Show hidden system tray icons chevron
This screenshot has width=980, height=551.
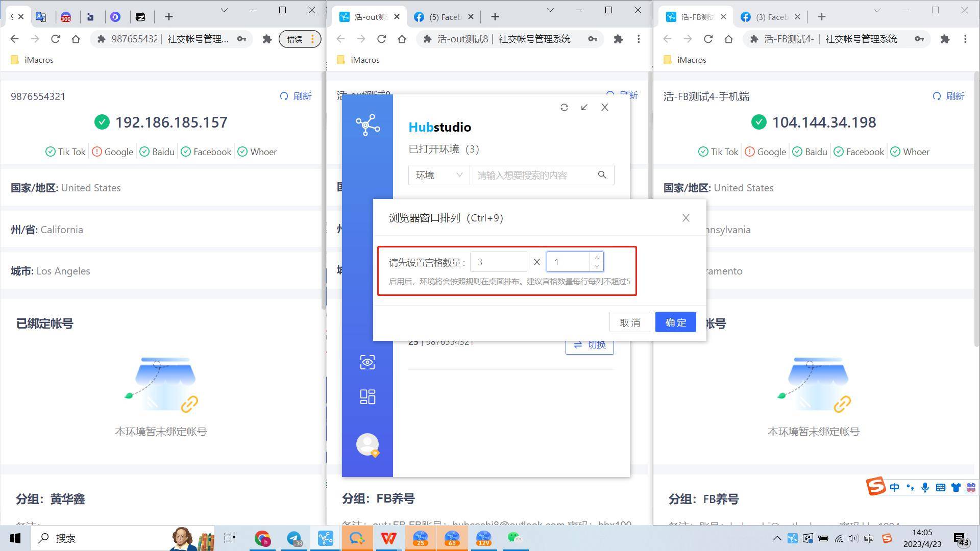tap(777, 538)
